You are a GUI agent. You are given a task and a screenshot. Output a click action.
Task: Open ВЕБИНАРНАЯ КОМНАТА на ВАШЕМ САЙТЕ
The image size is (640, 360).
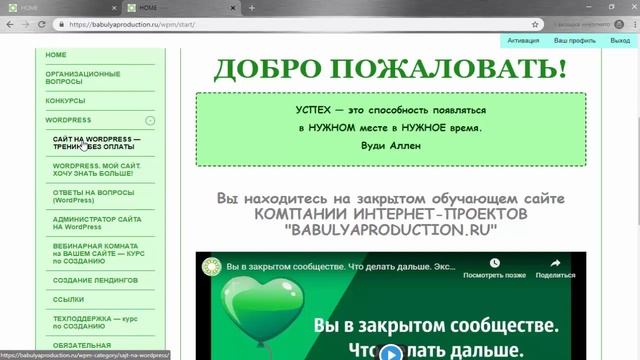point(98,253)
